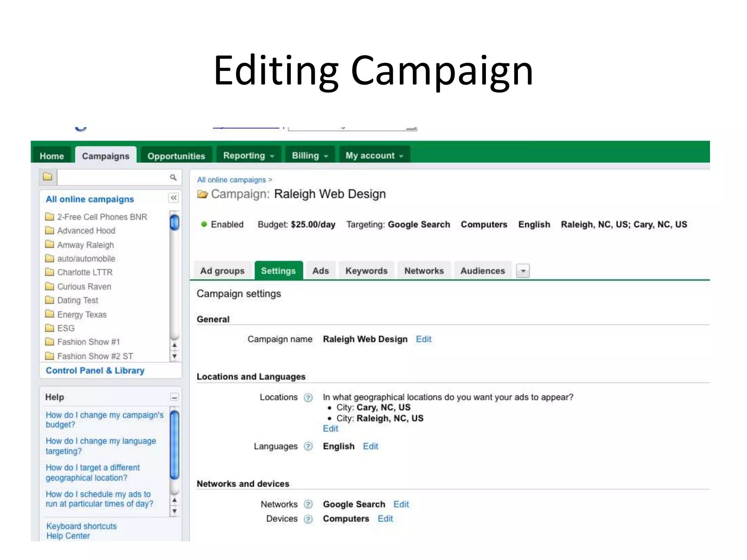
Task: Select the Campaigns tab
Action: pos(106,156)
